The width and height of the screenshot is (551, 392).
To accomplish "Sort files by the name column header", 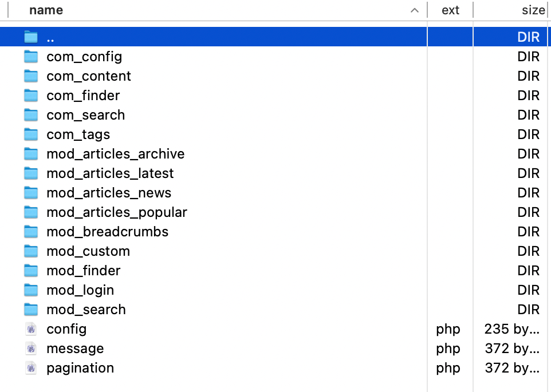I will point(46,10).
